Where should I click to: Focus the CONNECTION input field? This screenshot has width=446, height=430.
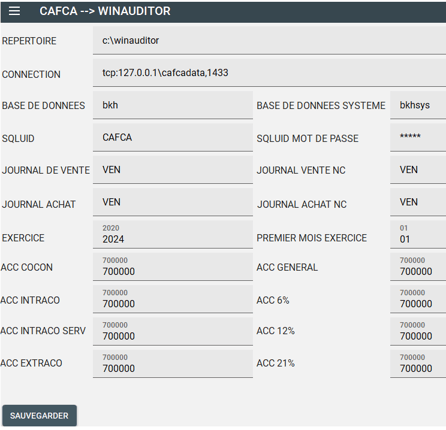[269, 73]
